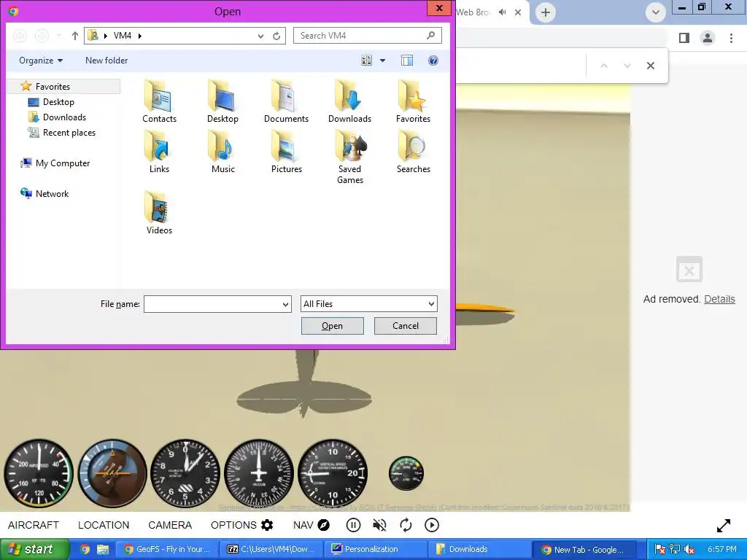Screen dimensions: 747x560
Task: Change view with the view icon button
Action: 366,61
